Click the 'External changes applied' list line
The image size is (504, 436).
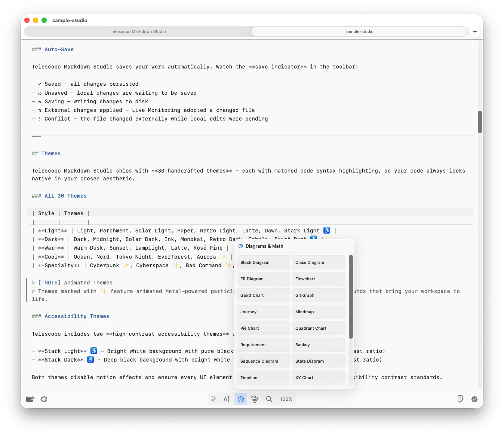click(x=143, y=110)
